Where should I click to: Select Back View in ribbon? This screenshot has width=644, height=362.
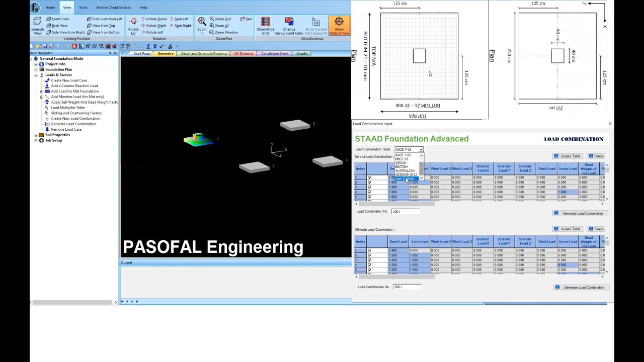(x=56, y=26)
